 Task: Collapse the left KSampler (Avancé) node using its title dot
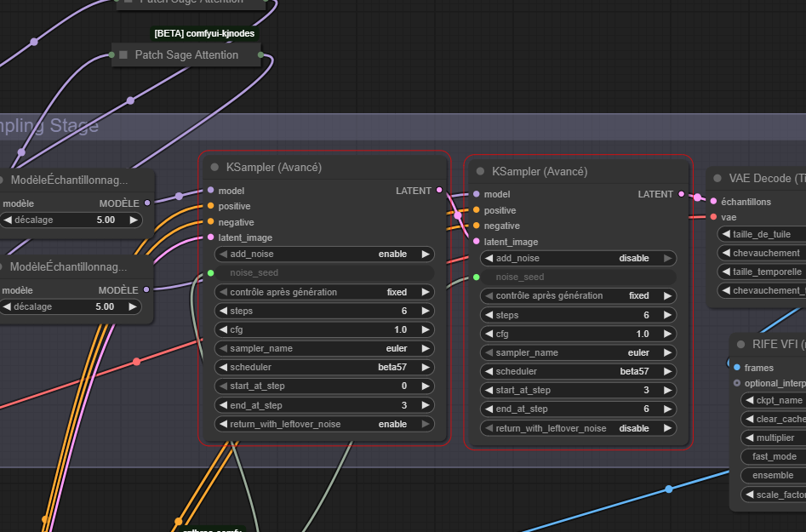point(214,168)
